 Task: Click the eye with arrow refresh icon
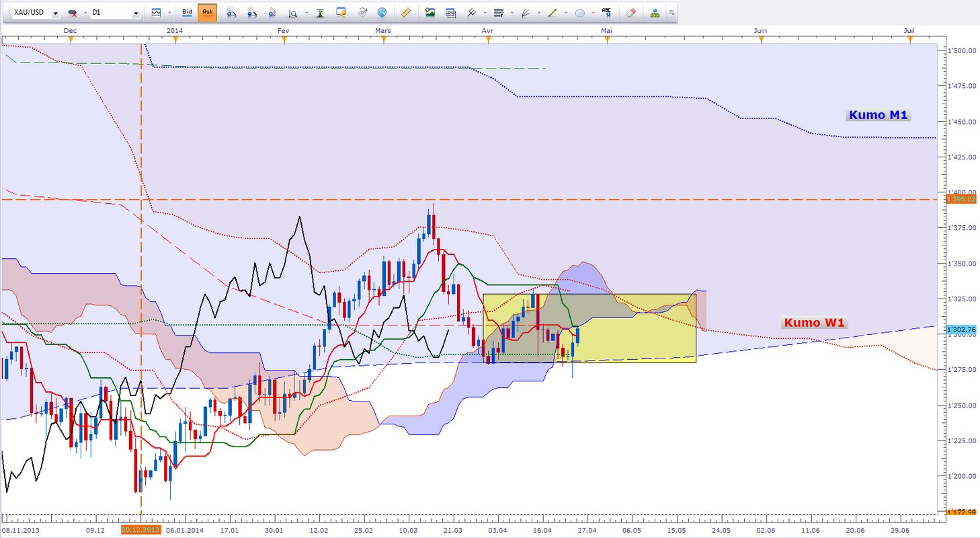tap(362, 13)
